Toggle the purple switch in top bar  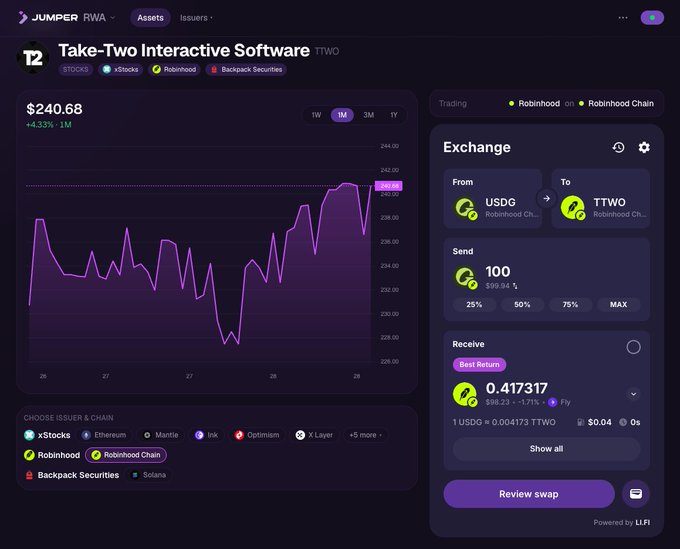(x=652, y=18)
